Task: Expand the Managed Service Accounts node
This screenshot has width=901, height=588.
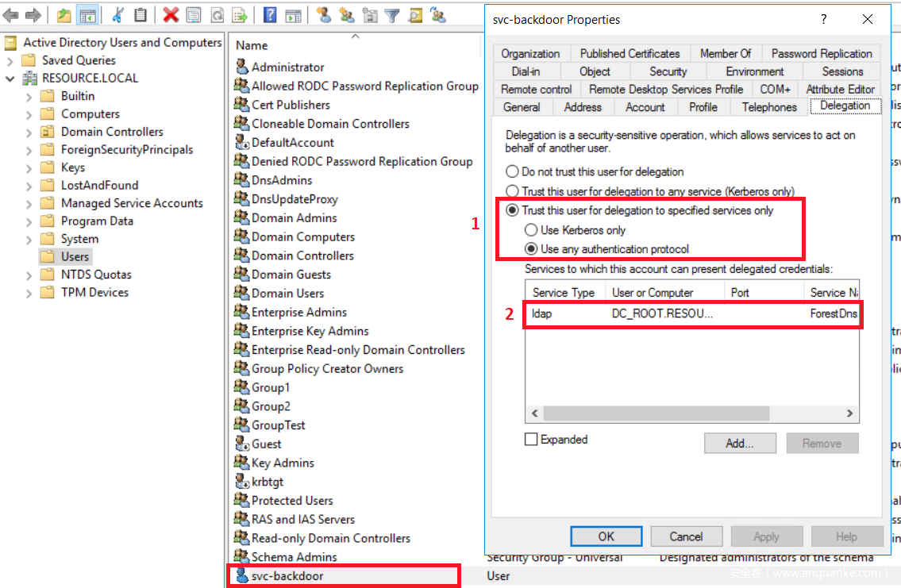Action: [29, 203]
